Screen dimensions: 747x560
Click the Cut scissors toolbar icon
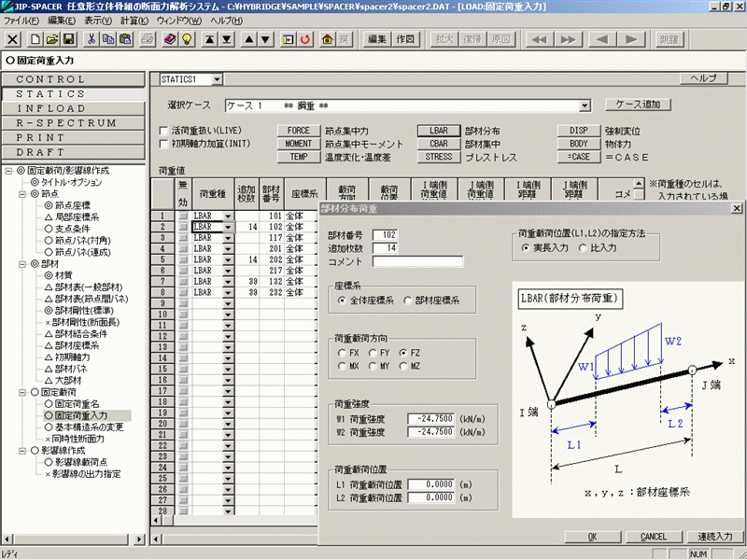92,39
